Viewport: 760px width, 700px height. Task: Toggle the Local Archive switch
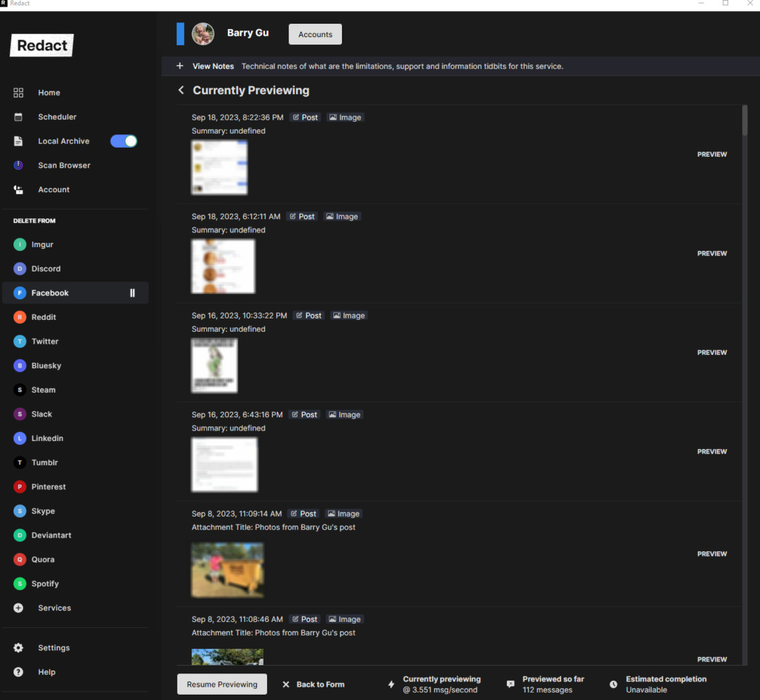124,141
